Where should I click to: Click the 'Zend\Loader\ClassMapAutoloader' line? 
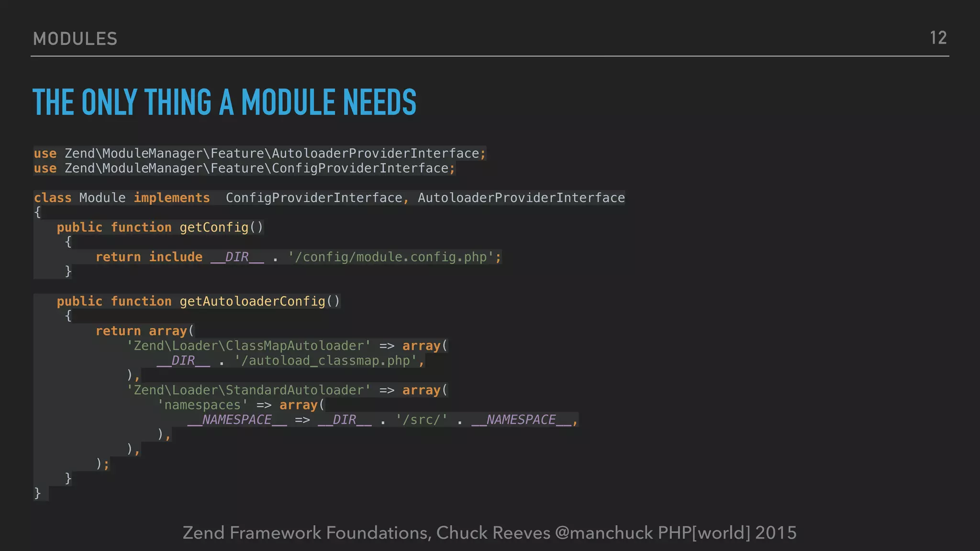(x=287, y=346)
